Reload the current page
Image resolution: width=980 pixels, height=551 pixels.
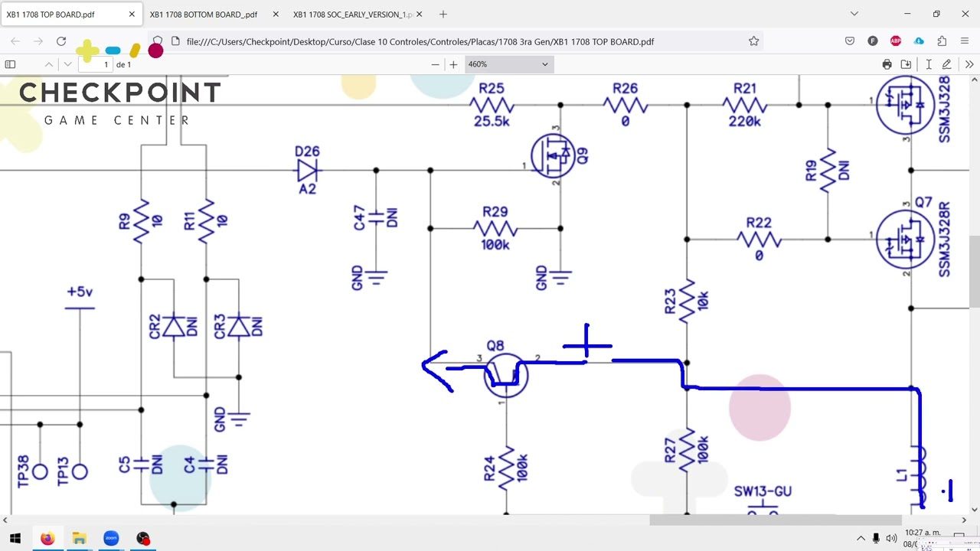61,41
